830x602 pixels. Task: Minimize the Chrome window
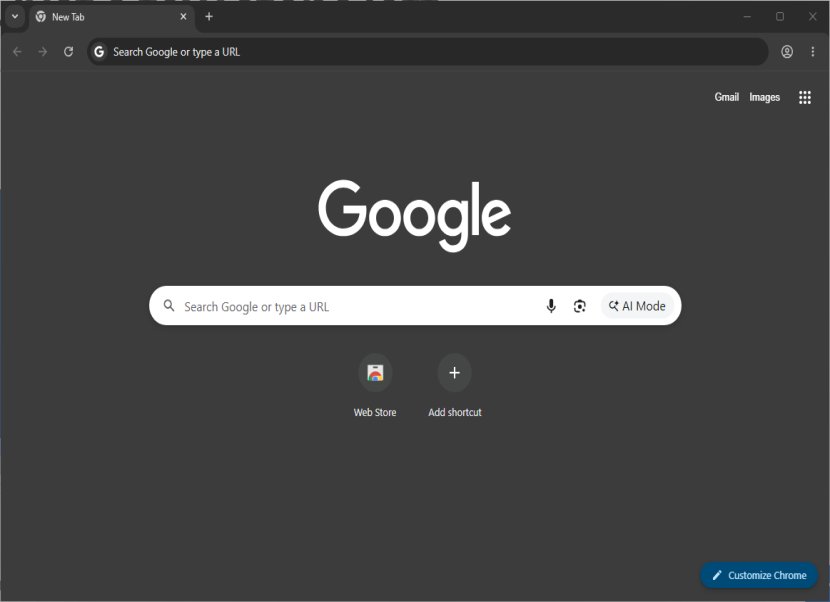click(x=747, y=16)
